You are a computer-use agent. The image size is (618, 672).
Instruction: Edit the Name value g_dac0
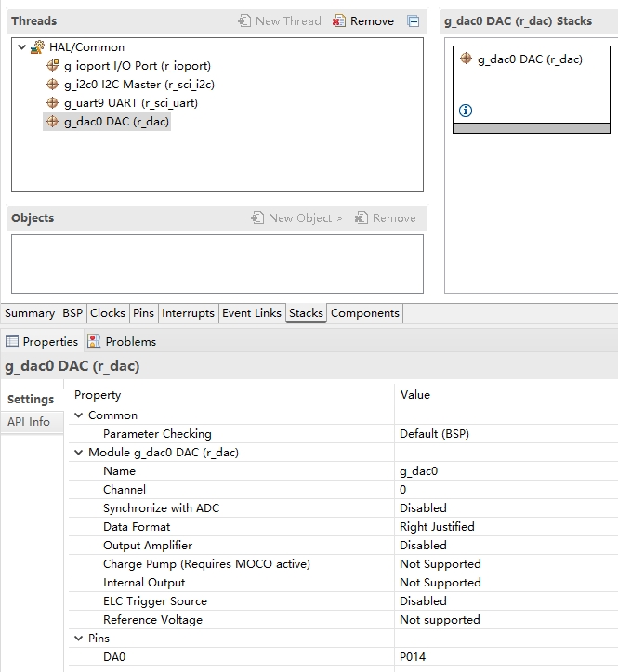506,471
